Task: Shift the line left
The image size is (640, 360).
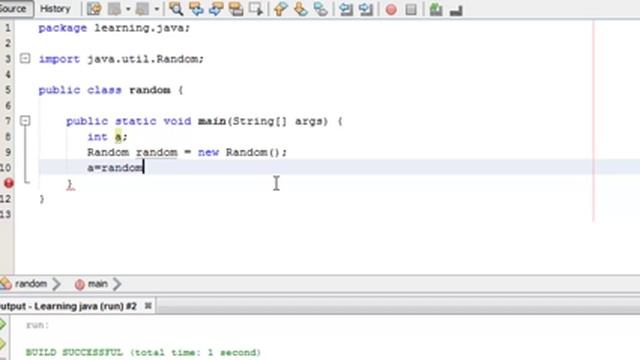Action: pyautogui.click(x=346, y=9)
